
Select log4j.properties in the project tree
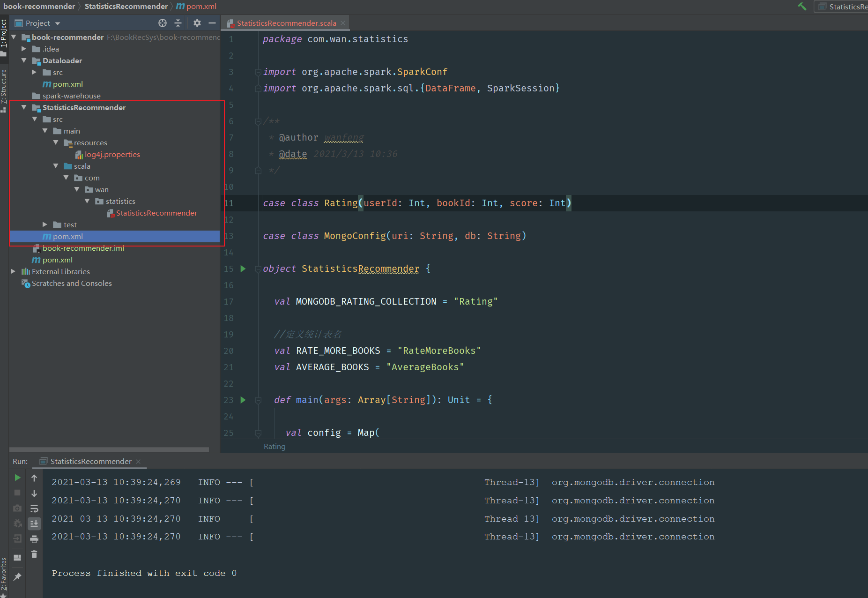pyautogui.click(x=112, y=154)
